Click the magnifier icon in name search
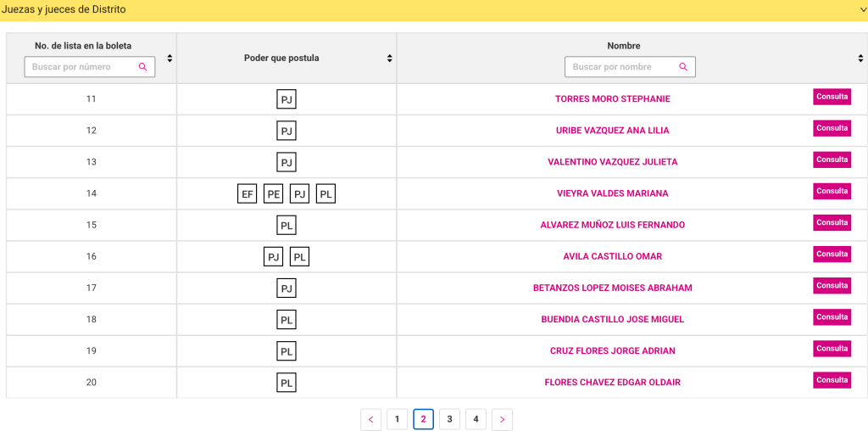This screenshot has height=431, width=868. (683, 67)
